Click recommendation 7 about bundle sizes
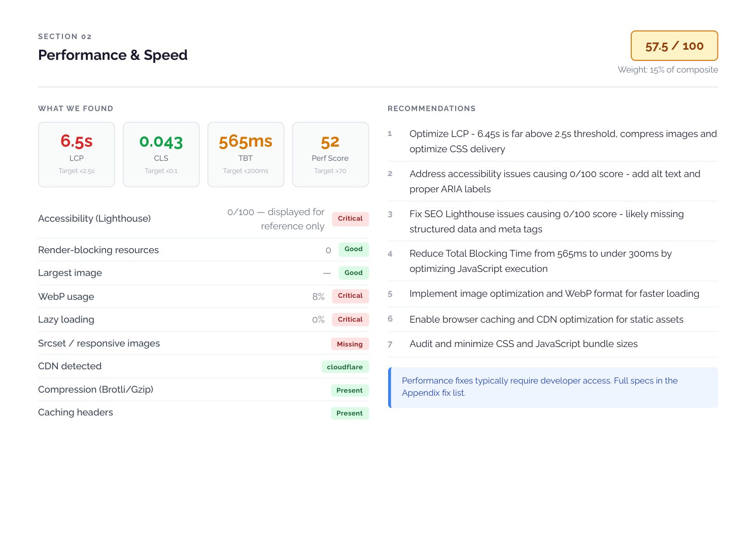 [x=553, y=344]
